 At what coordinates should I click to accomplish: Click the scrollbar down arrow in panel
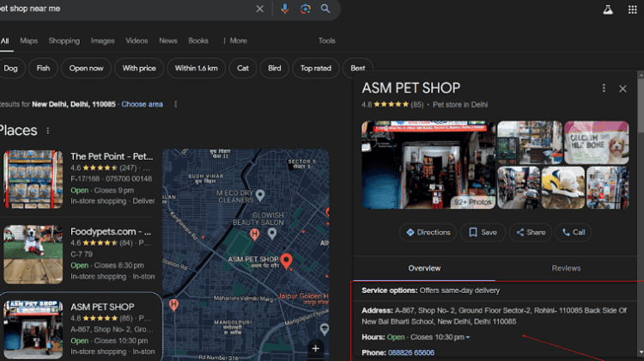(x=641, y=352)
